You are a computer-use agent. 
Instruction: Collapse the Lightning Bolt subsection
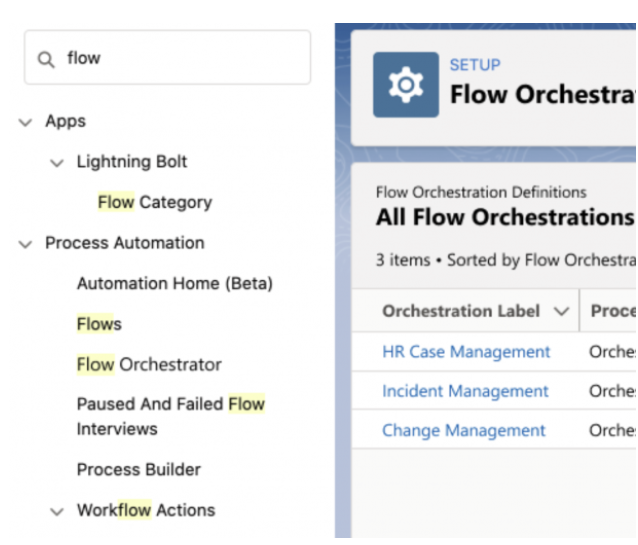coord(57,162)
